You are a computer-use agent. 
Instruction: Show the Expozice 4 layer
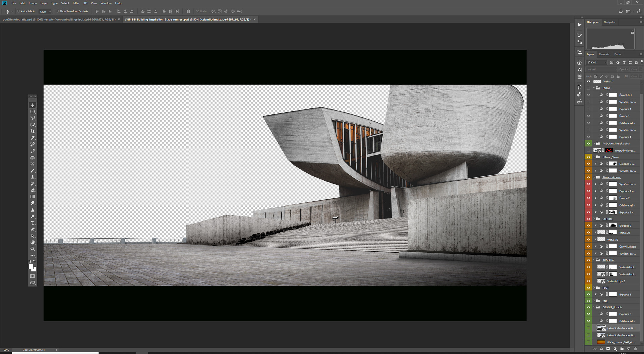click(x=588, y=109)
